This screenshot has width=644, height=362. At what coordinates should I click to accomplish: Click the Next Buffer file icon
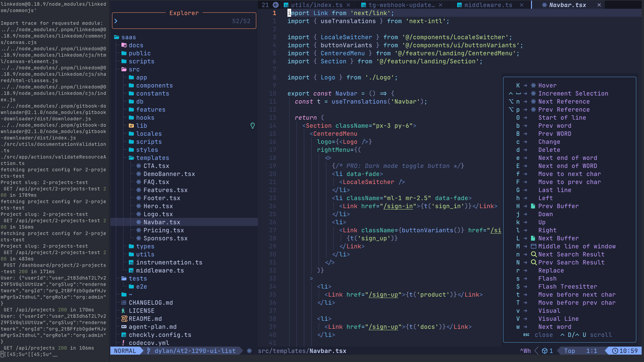tap(533, 238)
